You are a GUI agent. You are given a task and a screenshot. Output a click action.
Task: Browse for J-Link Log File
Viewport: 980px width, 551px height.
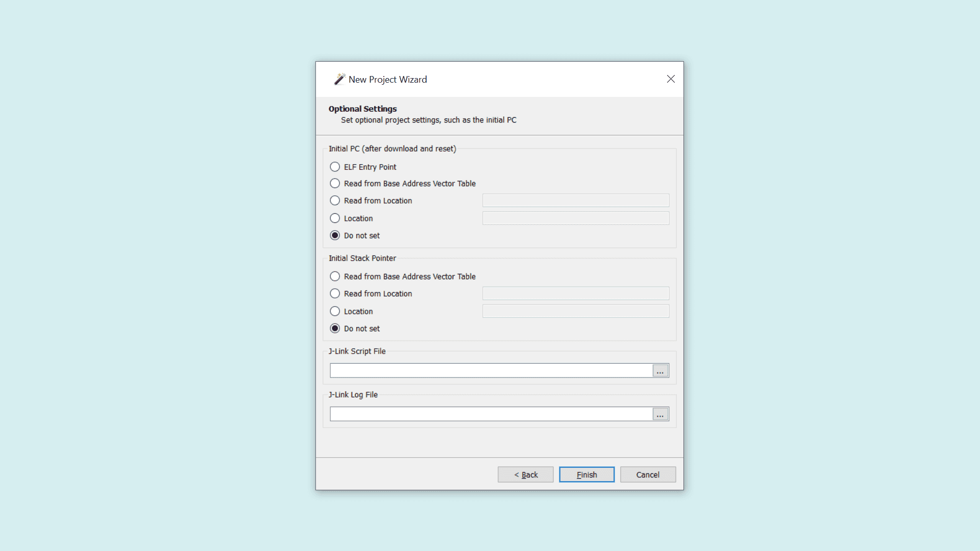point(660,414)
